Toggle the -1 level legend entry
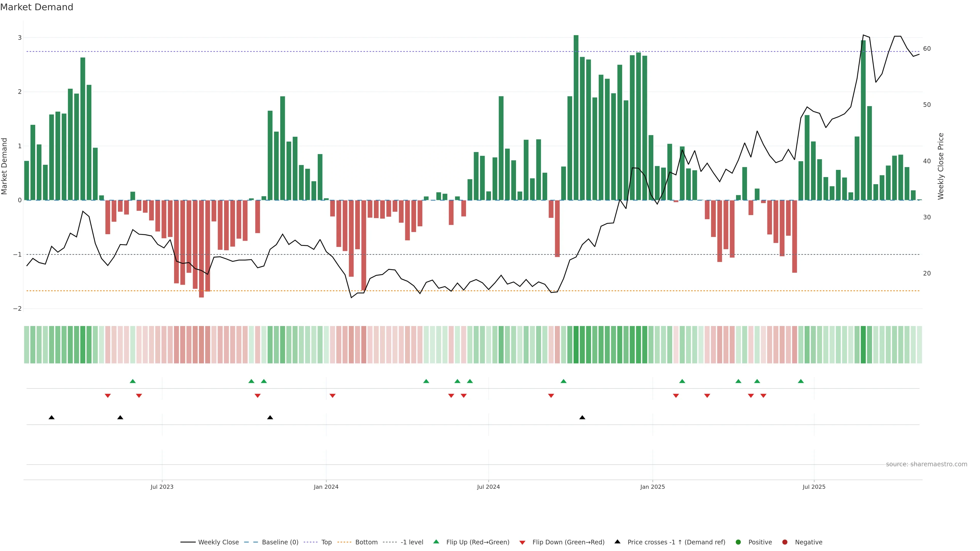Viewport: 980px width, 551px height. point(412,542)
